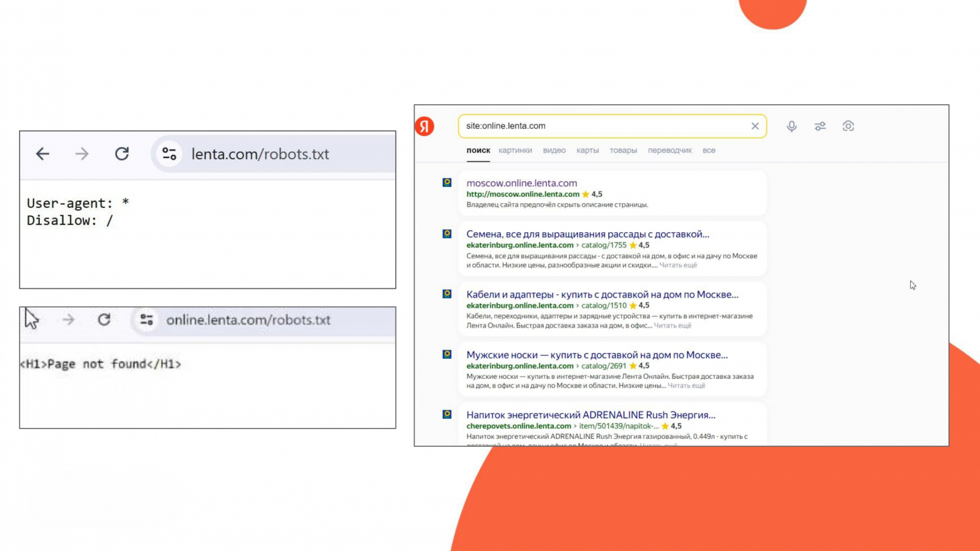Switch to the видео tab
Viewport: 980px width, 551px height.
point(554,150)
